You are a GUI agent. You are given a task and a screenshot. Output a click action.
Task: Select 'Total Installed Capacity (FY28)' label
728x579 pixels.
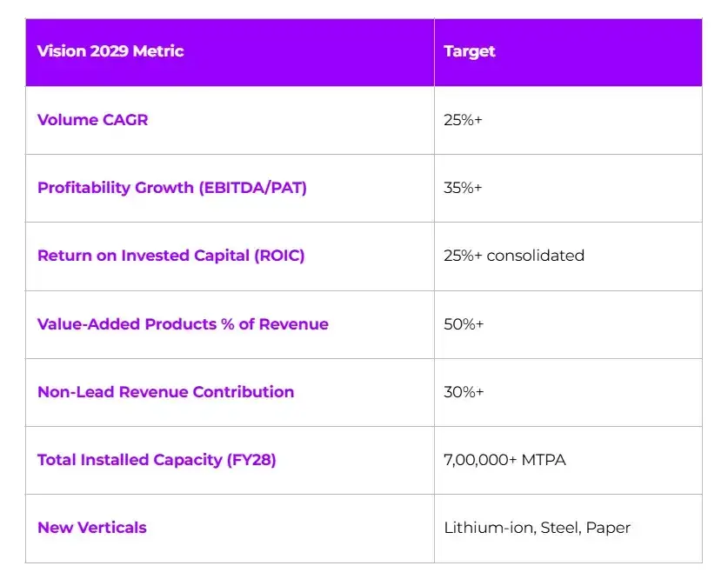157,460
